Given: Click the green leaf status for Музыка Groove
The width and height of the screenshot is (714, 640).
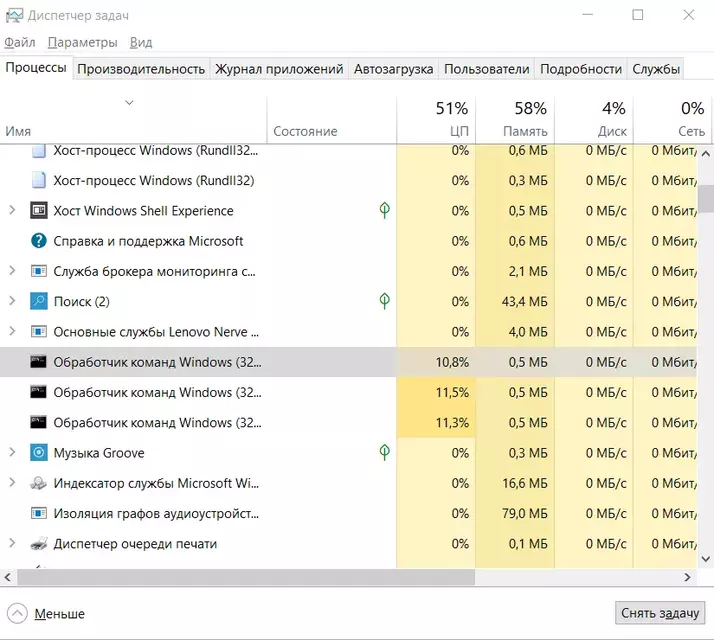Looking at the screenshot, I should (x=385, y=452).
